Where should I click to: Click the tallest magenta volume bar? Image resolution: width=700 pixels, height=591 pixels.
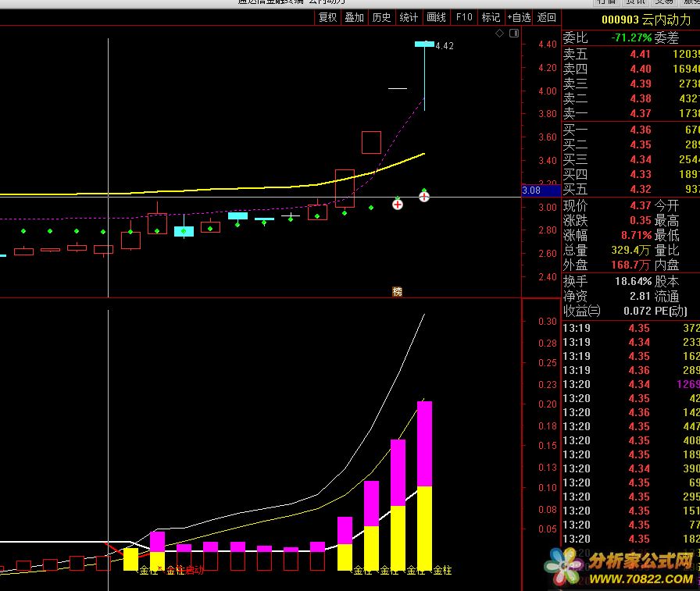[x=424, y=443]
